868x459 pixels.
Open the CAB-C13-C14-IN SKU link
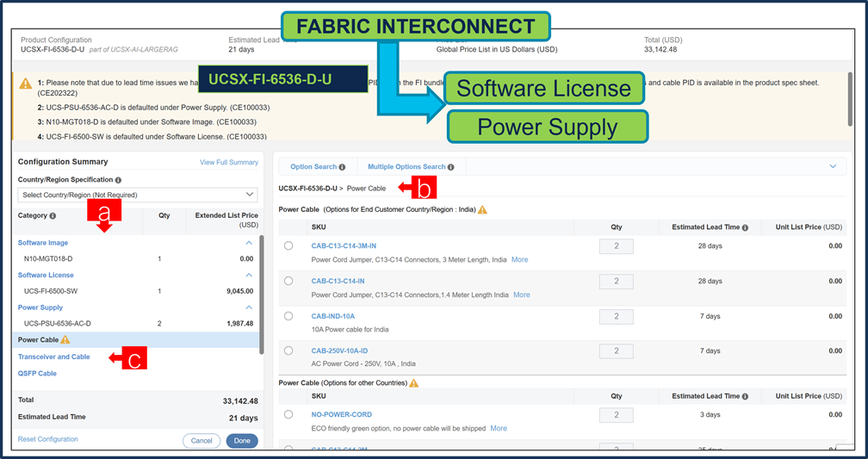tap(338, 282)
